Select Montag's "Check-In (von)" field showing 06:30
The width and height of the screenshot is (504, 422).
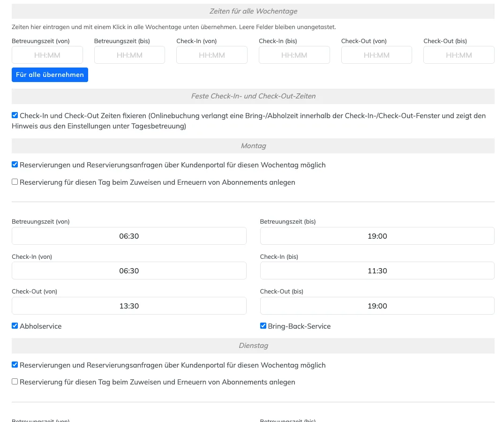(129, 271)
